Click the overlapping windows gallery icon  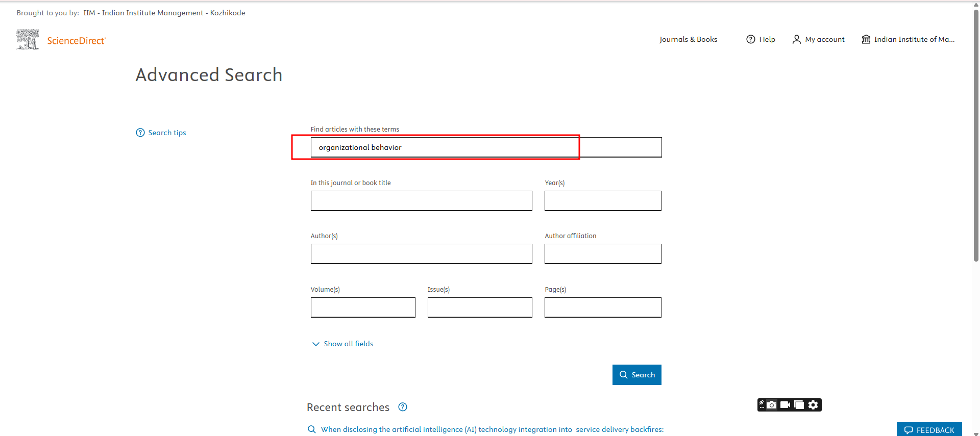tap(799, 405)
